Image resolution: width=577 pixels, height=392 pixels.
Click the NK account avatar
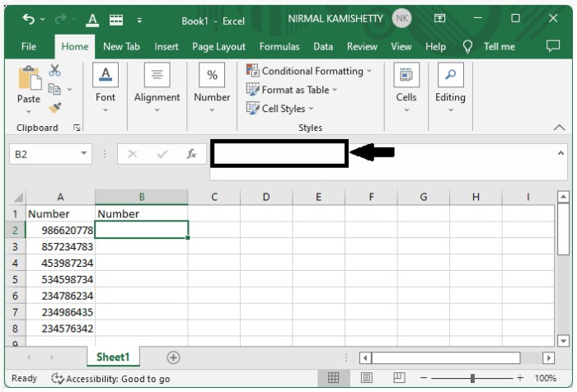[401, 18]
